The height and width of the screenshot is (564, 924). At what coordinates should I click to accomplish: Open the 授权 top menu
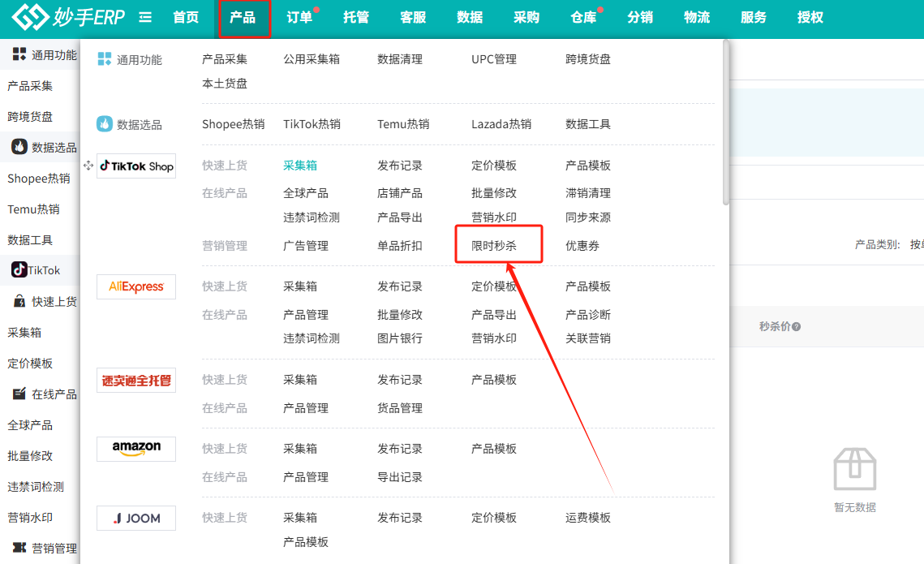(x=810, y=17)
